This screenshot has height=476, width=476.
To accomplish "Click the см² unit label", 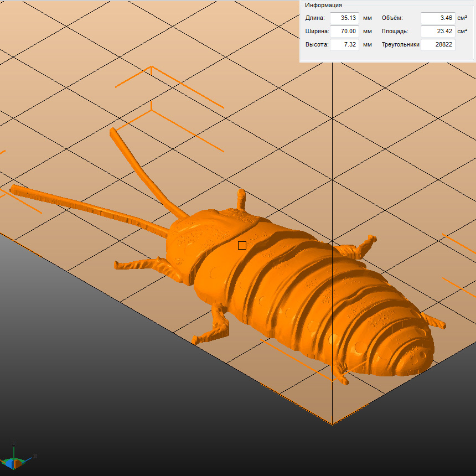I will tap(462, 32).
